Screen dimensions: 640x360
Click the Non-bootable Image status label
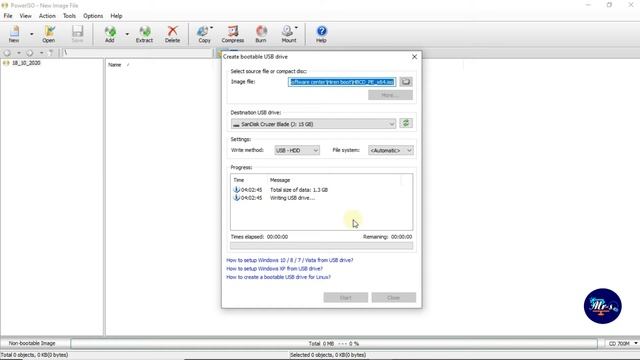(x=32, y=344)
